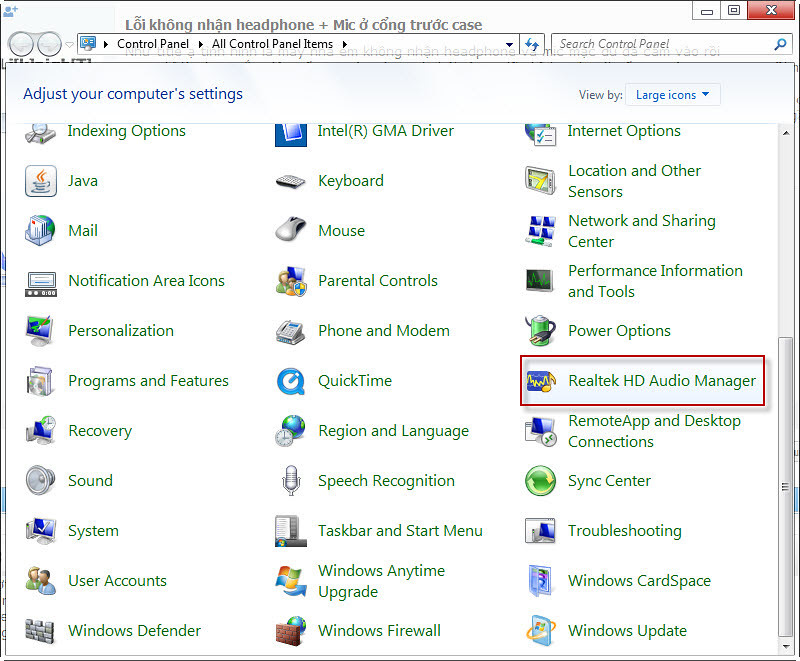Open the Recovery text link
Image resolution: width=800 pixels, height=661 pixels.
click(100, 431)
